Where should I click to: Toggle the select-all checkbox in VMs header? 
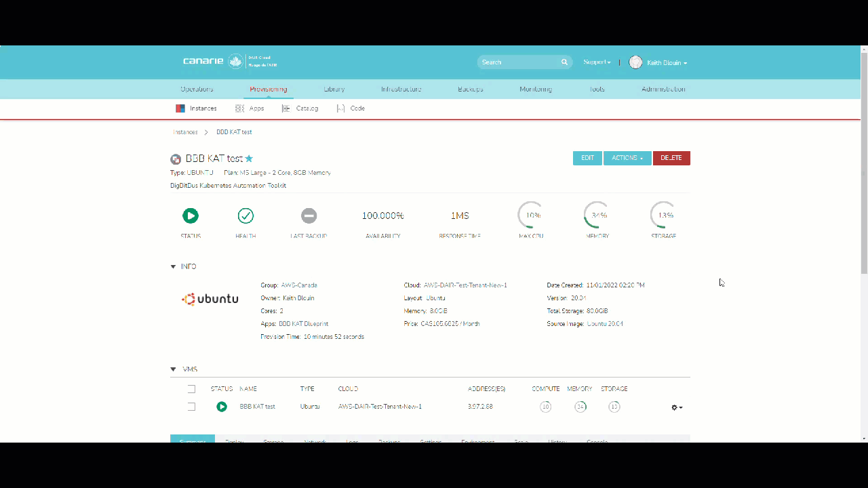tap(191, 389)
